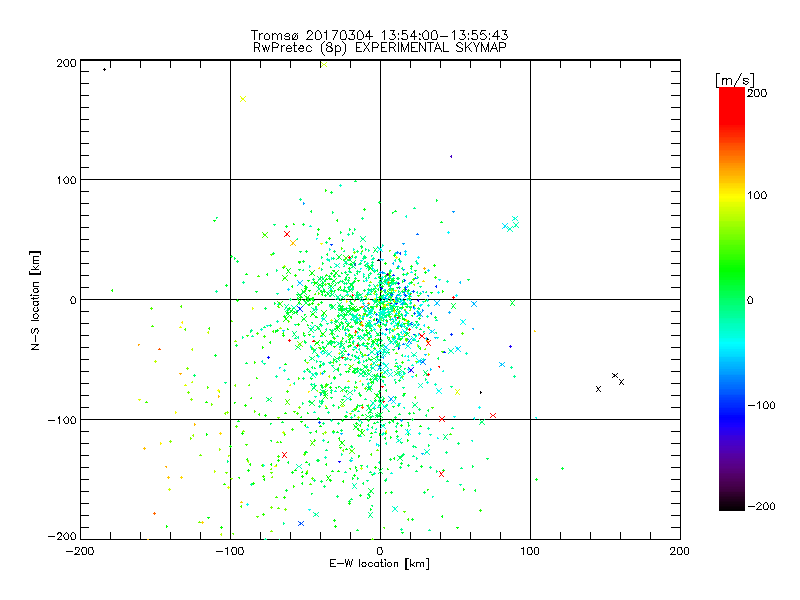Click the title line 'Tromsø 20170304 13:54:00-13:55:43'
Image resolution: width=800 pixels, height=600 pixels.
tap(379, 35)
